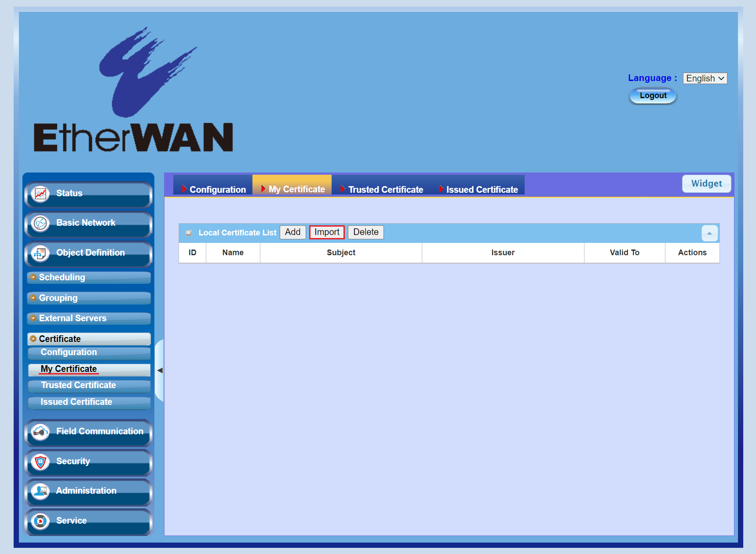
Task: Switch to the Configuration tab
Action: tap(213, 185)
